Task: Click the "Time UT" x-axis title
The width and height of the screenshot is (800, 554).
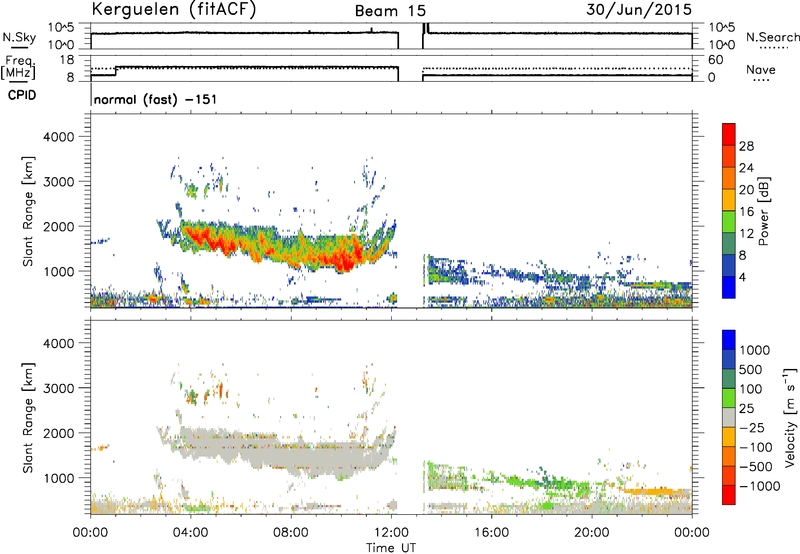Action: point(391,547)
